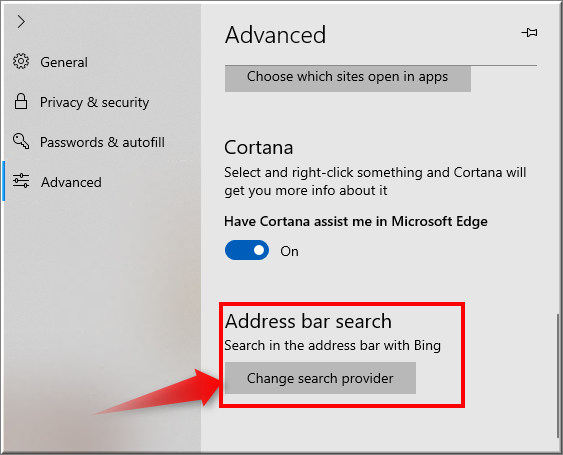The image size is (563, 455).
Task: Open the General settings section
Action: (64, 62)
